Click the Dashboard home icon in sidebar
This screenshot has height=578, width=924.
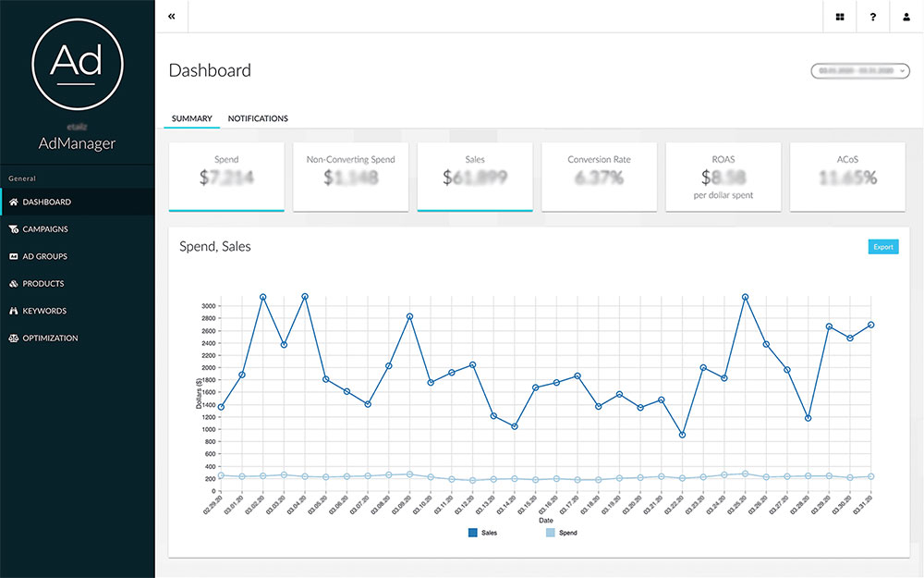pyautogui.click(x=14, y=202)
